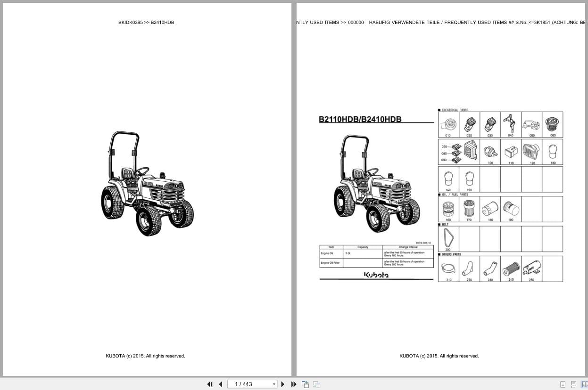Click the go-to-previous-view icon
Viewport: 588px width, 390px height.
click(x=306, y=384)
